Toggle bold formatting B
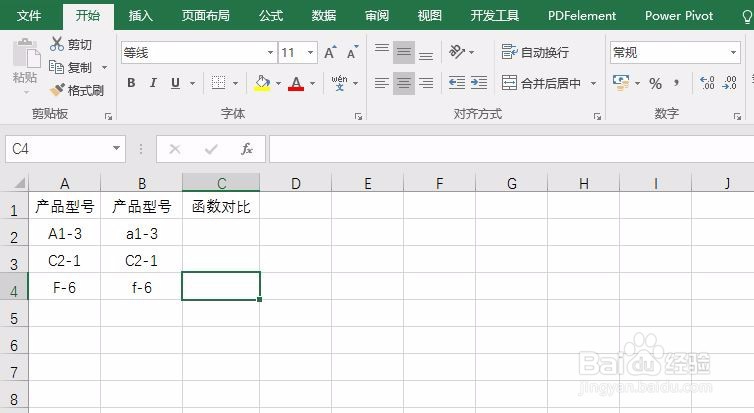 click(x=131, y=83)
